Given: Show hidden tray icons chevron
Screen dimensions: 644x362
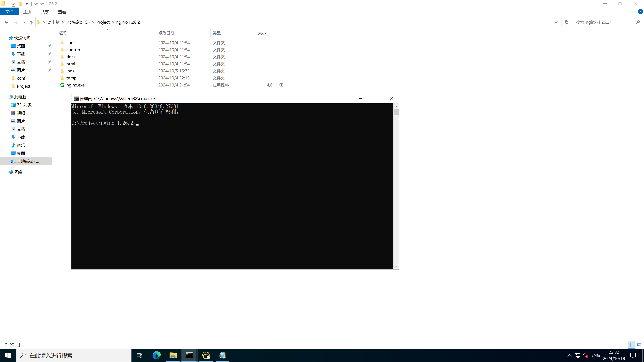Looking at the screenshot, I should (x=569, y=355).
